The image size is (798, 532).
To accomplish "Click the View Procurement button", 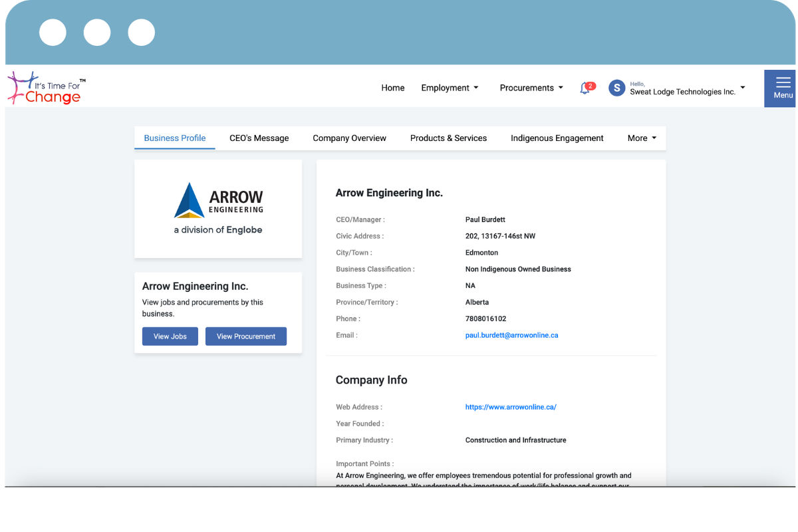I will (x=246, y=336).
